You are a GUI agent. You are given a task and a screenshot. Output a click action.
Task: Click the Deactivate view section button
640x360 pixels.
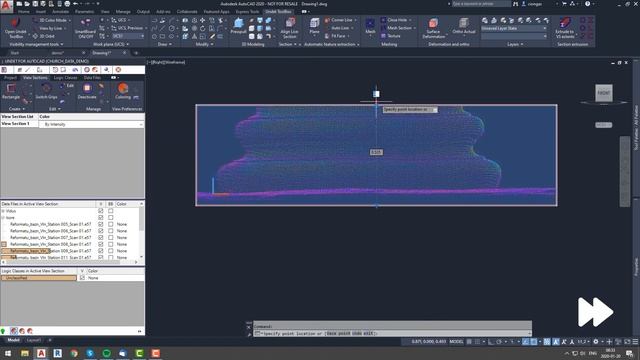point(87,92)
